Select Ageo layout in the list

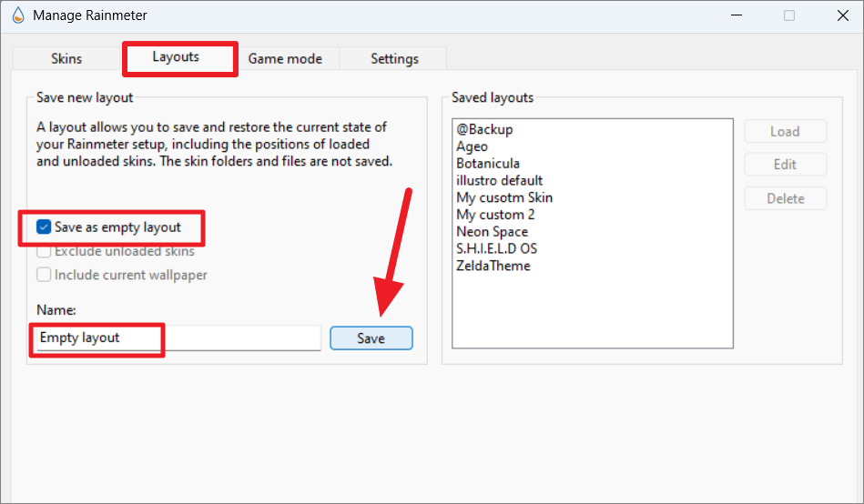[472, 146]
